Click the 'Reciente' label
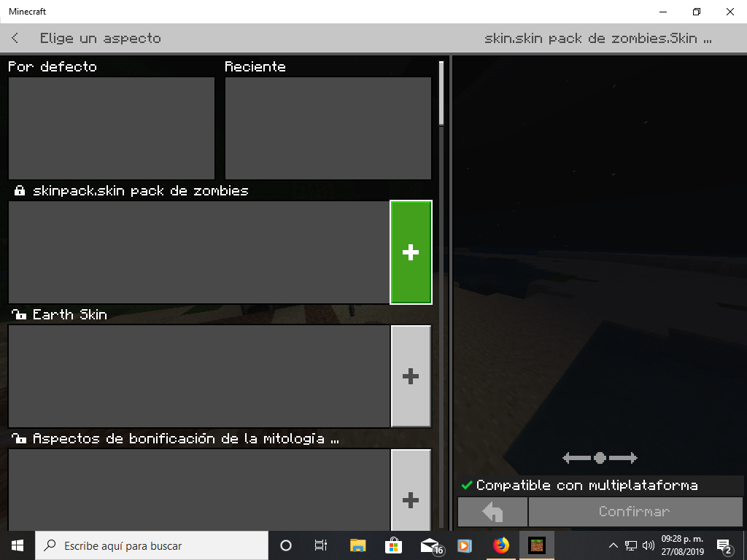This screenshot has height=560, width=747. coord(255,66)
